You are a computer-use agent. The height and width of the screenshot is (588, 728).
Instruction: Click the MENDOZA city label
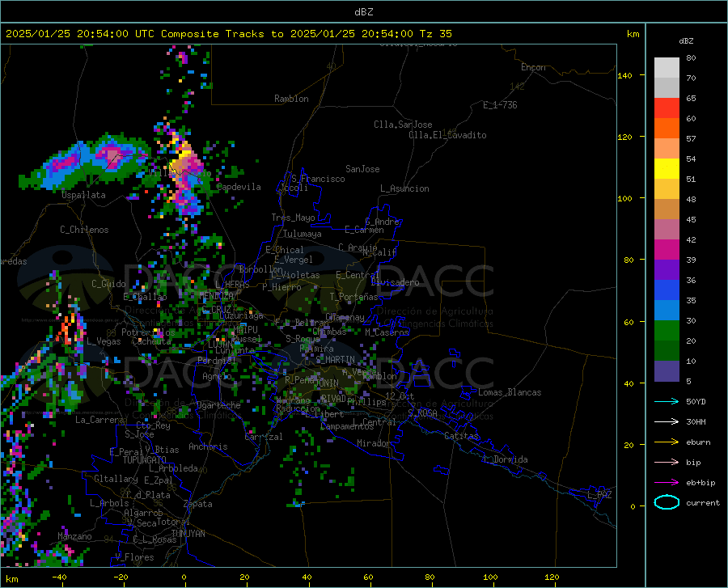click(x=216, y=295)
